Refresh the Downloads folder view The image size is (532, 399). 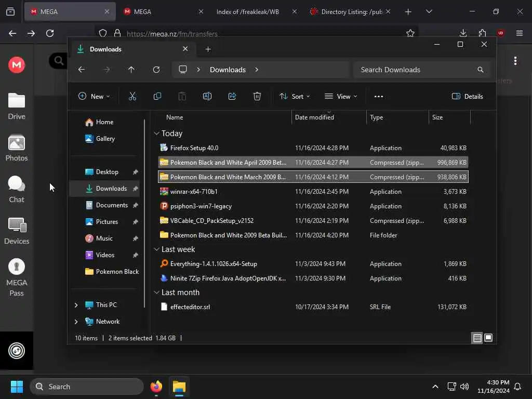point(156,70)
